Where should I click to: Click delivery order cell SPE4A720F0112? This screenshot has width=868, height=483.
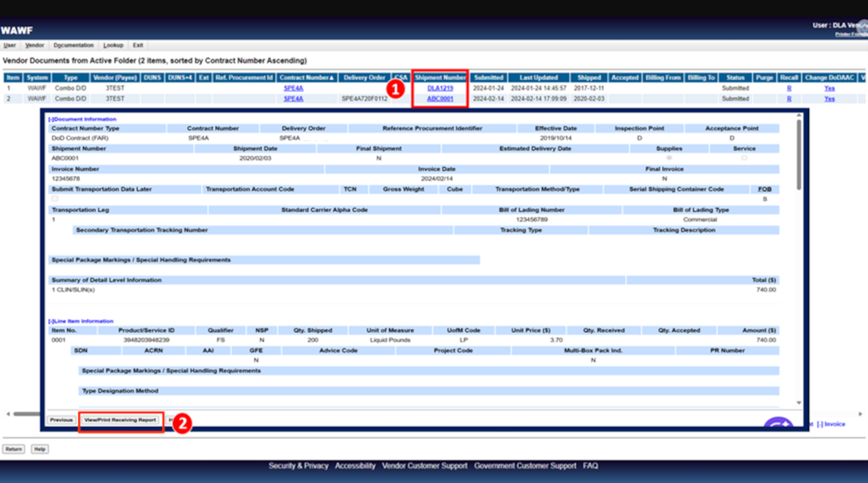364,98
